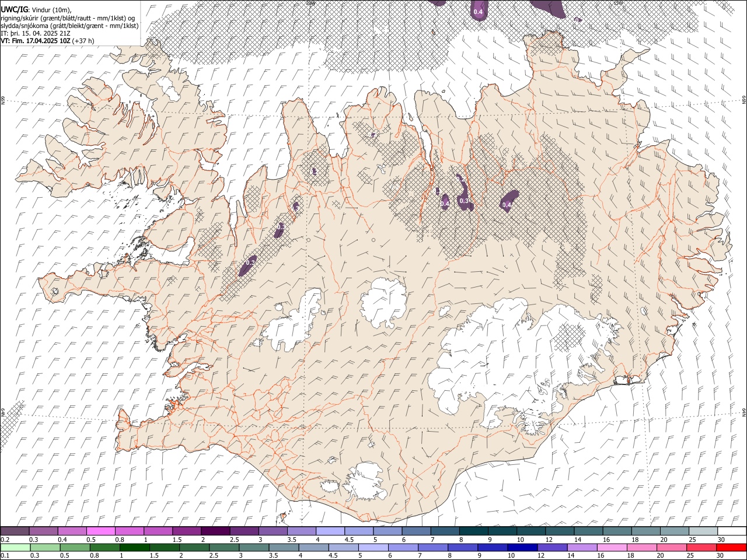The image size is (747, 560).
Task: Pick the darkest purple upper-row swatch 2–2.5
Action: (x=215, y=531)
